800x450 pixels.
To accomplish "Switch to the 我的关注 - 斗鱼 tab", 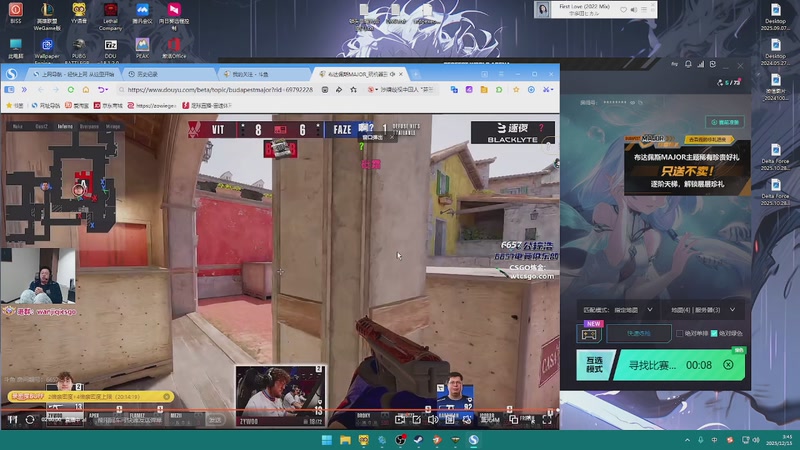I will pos(264,74).
